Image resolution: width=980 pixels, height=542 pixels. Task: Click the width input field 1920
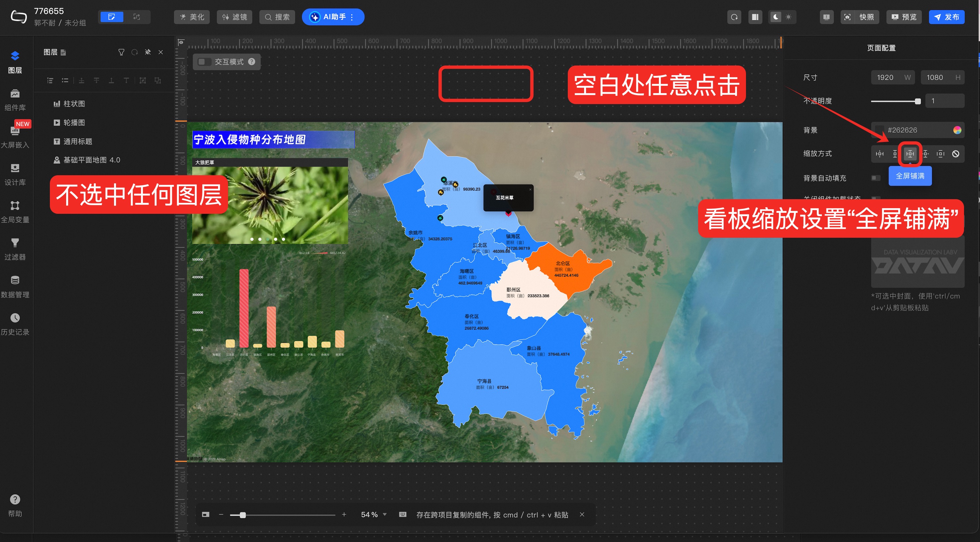pos(886,78)
